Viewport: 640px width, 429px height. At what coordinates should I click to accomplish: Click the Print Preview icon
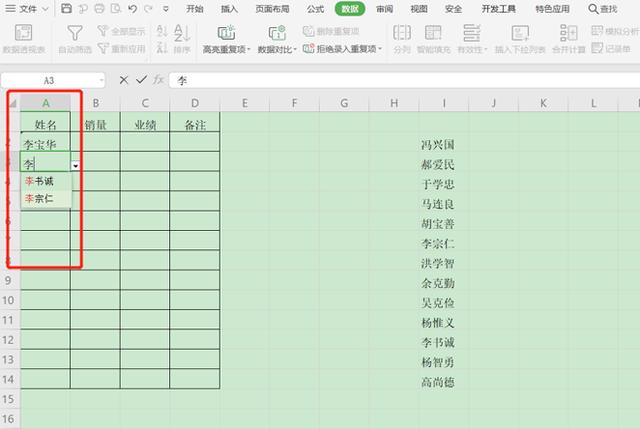tap(116, 8)
